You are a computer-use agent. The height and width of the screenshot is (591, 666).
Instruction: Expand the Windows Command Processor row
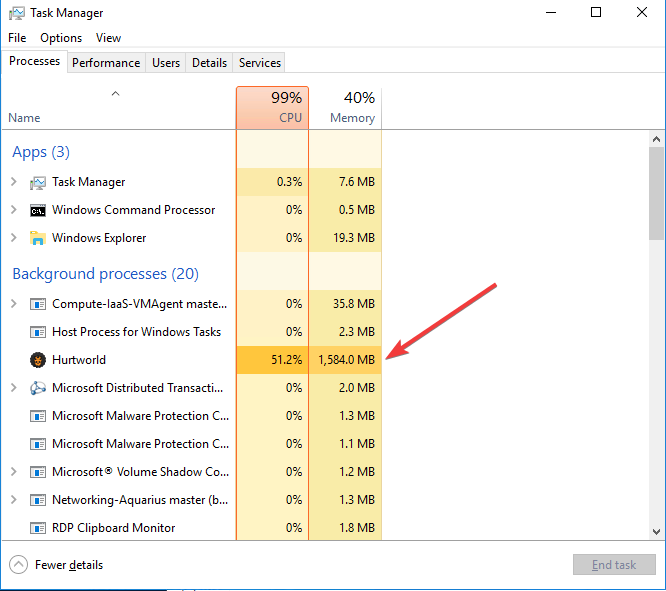[14, 209]
